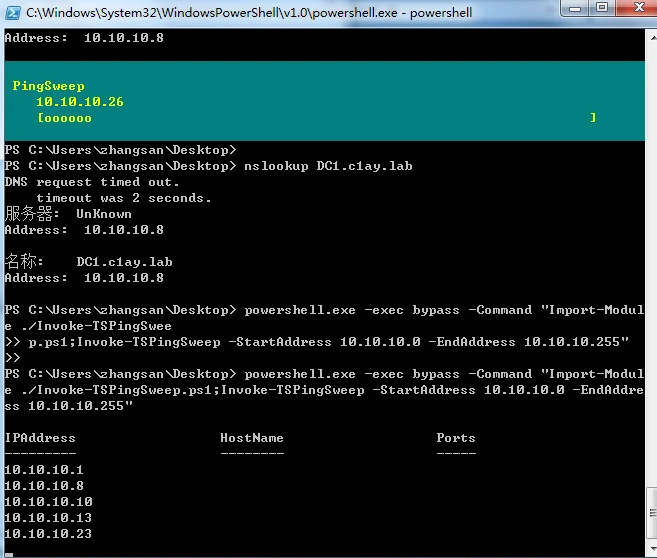The image size is (657, 558).
Task: Maximize the PowerShell window
Action: (603, 9)
